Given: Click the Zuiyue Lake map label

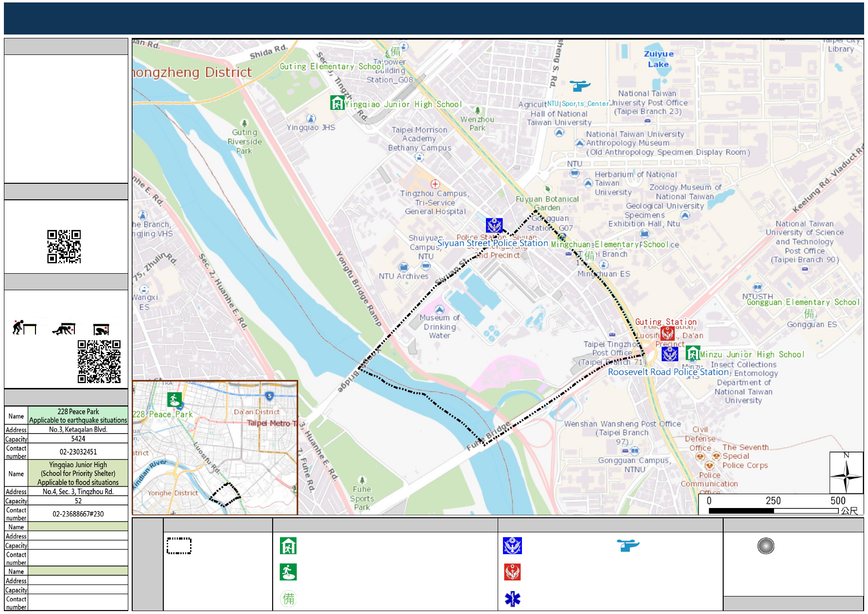Looking at the screenshot, I should point(659,59).
